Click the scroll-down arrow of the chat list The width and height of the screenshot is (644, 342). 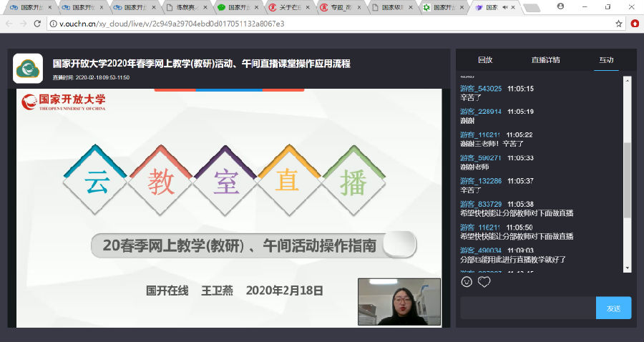(x=628, y=268)
